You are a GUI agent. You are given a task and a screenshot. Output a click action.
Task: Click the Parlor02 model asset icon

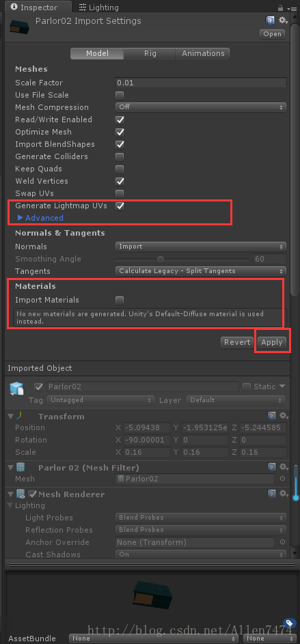click(20, 26)
